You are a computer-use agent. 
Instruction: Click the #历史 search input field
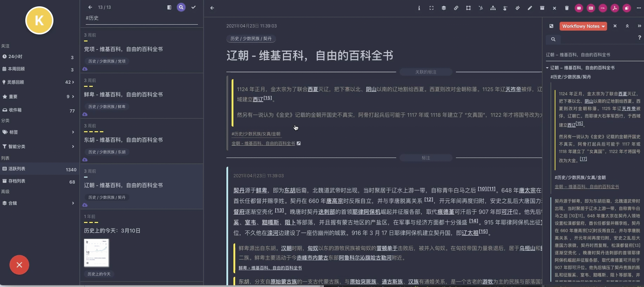click(142, 18)
